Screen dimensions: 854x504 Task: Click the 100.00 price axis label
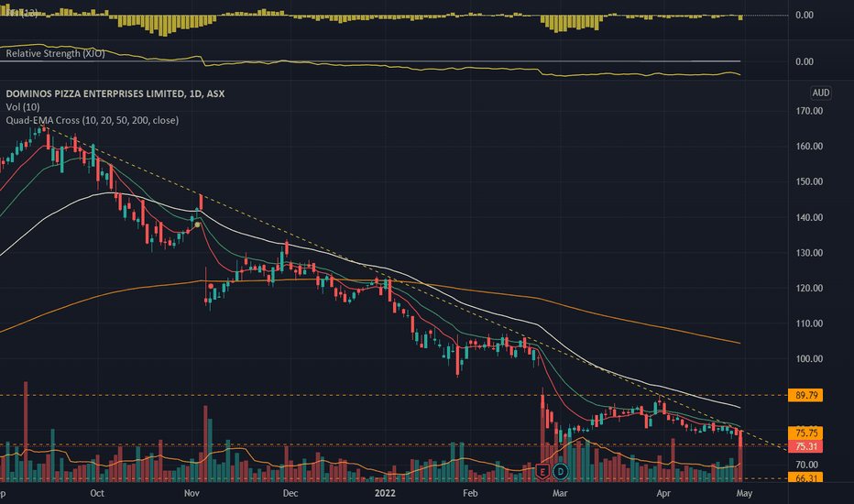point(809,358)
